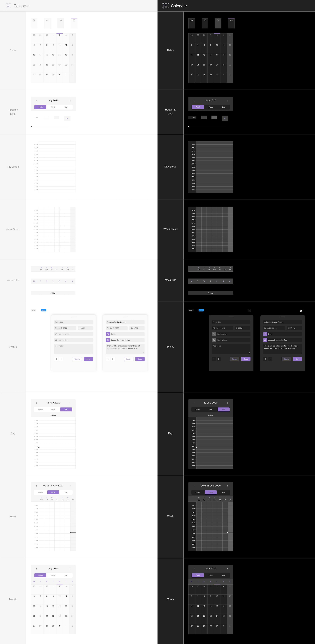Viewport: 315px width, 644px height.
Task: Click the slider handle in light Header & Data section
Action: point(31,127)
